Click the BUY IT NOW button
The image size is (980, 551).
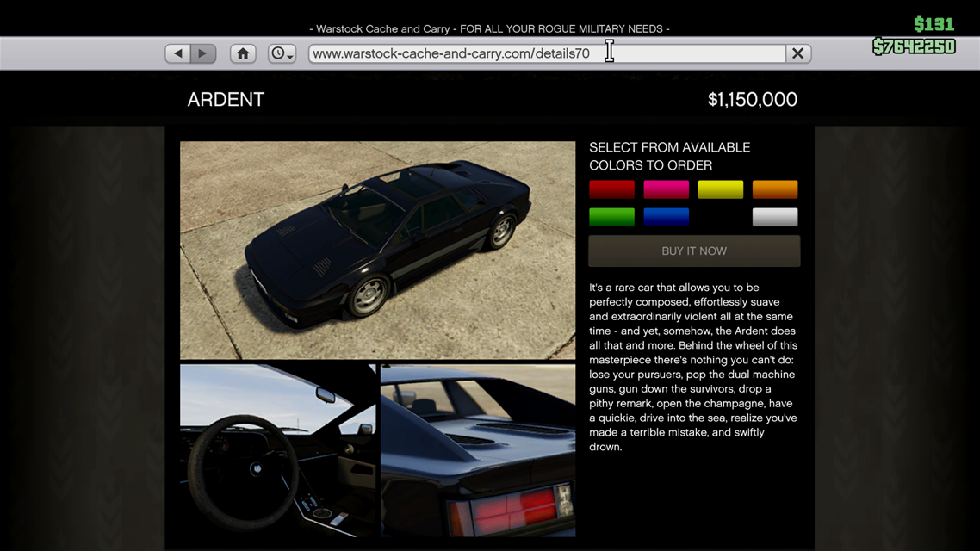694,251
